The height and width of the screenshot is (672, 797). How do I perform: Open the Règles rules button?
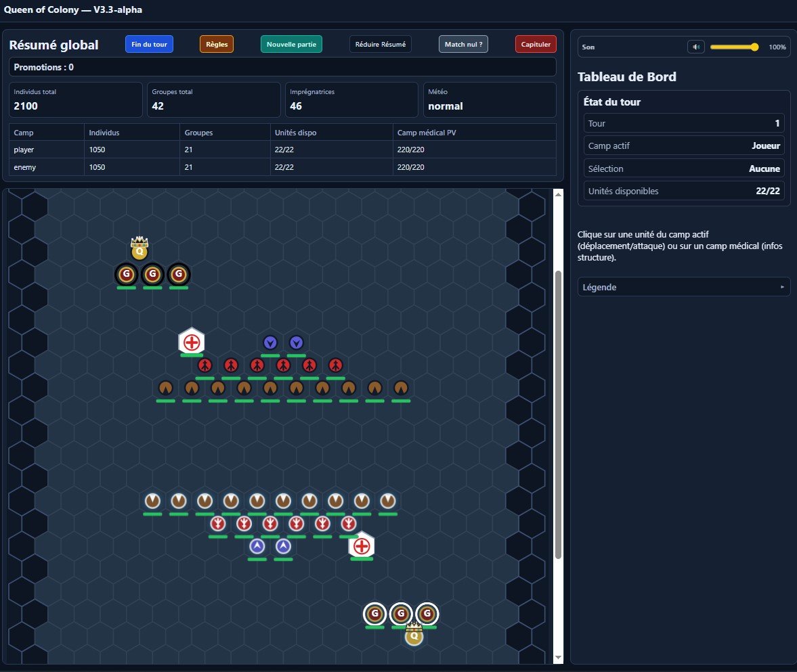[x=217, y=44]
